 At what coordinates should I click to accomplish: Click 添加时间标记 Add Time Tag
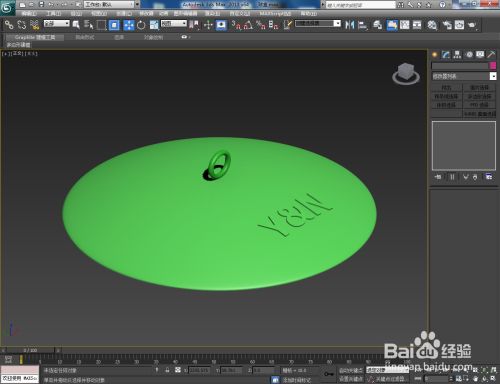click(297, 380)
